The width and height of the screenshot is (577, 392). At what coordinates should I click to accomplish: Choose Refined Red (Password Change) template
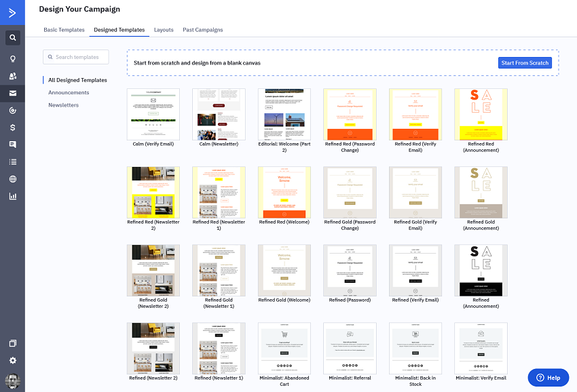[x=350, y=115]
